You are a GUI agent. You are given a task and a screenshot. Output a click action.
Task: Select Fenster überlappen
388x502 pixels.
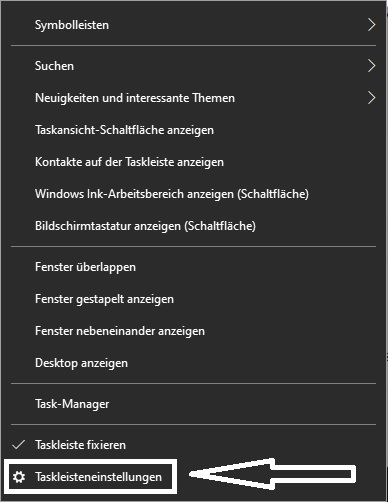[193, 267]
